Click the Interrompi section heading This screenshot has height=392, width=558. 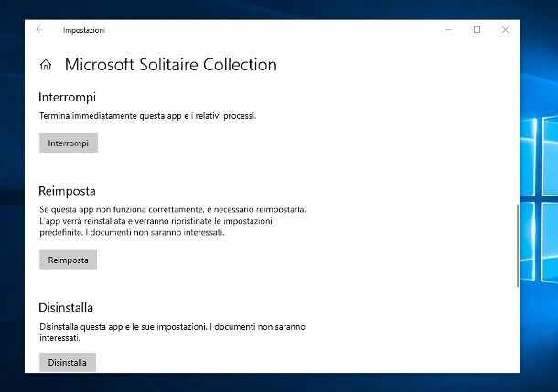(68, 97)
